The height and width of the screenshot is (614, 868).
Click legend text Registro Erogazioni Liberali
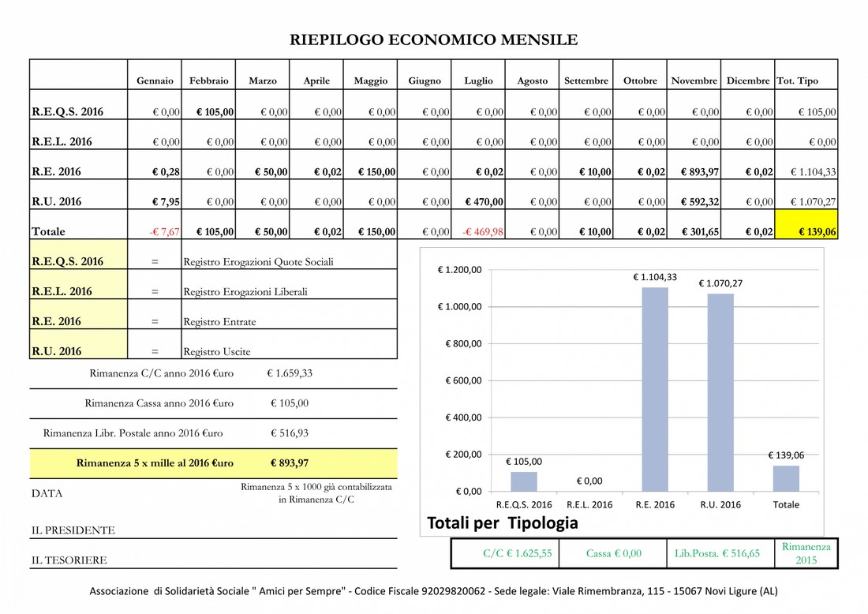tap(245, 292)
